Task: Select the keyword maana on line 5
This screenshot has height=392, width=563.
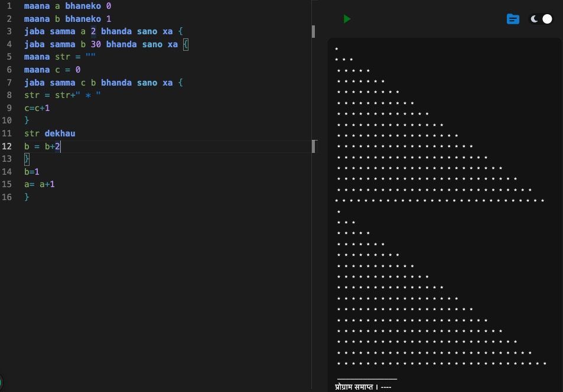Action: tap(37, 57)
